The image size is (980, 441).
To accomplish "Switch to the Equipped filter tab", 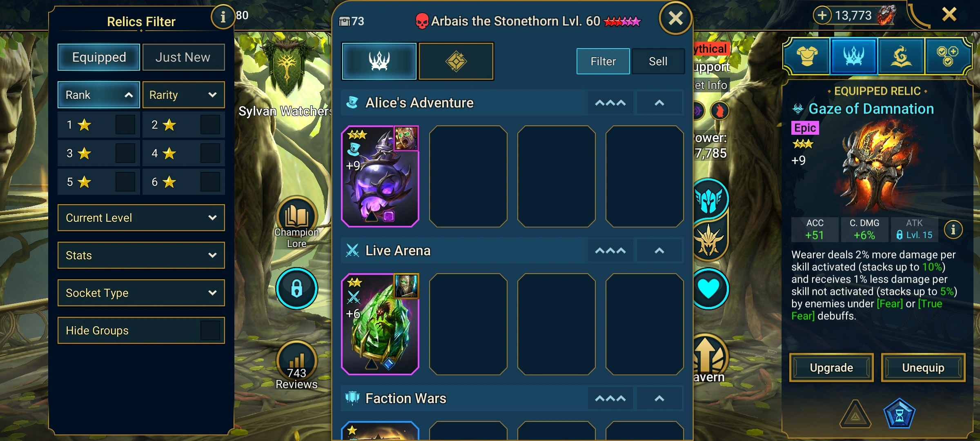I will (x=99, y=57).
